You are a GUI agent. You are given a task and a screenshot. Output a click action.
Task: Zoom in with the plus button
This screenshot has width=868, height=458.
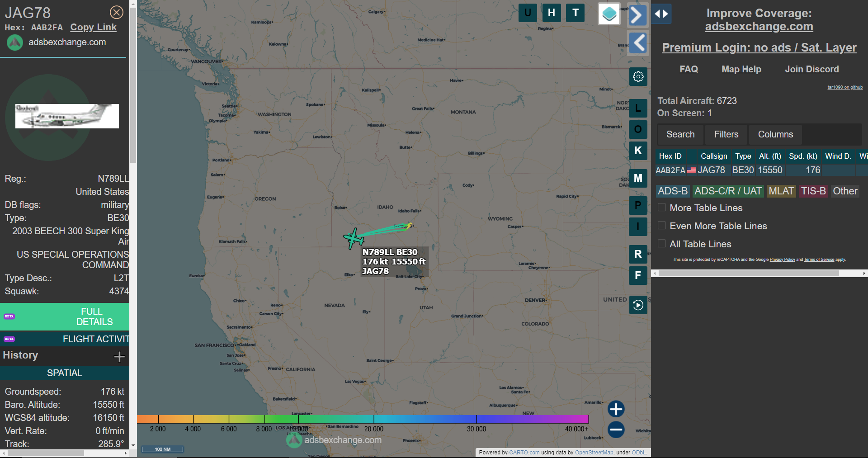[x=616, y=409]
